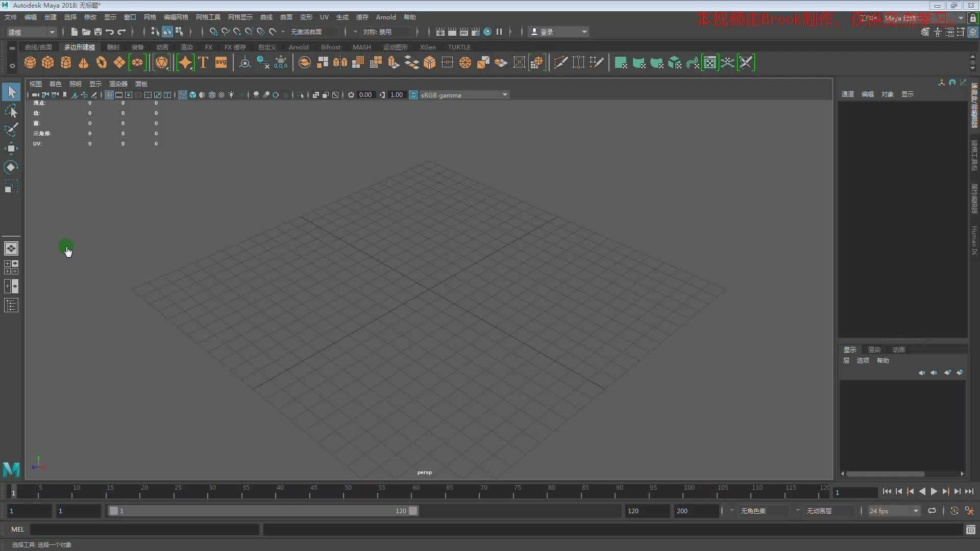The width and height of the screenshot is (980, 551).
Task: Click the save scene floppy icon
Action: click(98, 32)
